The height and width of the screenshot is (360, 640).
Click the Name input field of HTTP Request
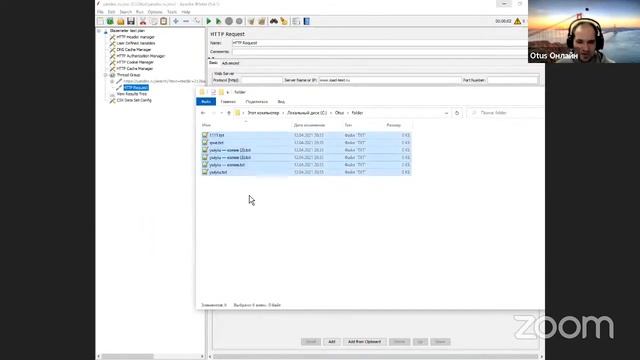click(380, 43)
